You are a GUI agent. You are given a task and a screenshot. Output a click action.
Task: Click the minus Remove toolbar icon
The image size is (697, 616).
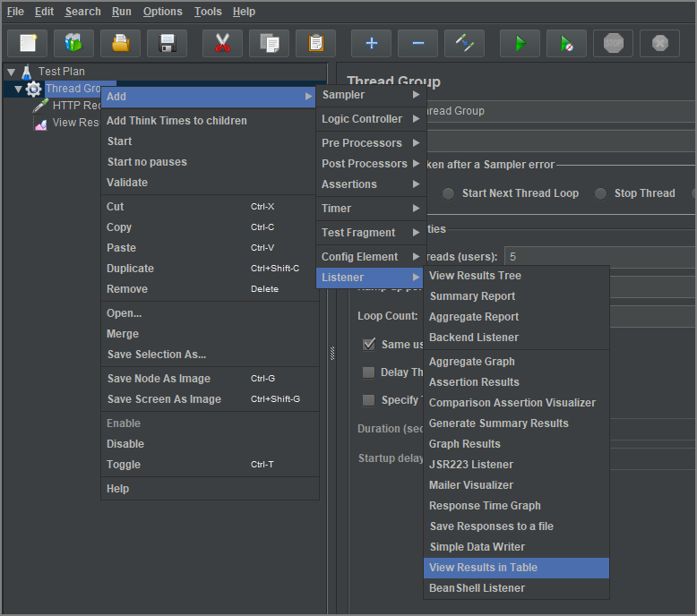pyautogui.click(x=417, y=43)
